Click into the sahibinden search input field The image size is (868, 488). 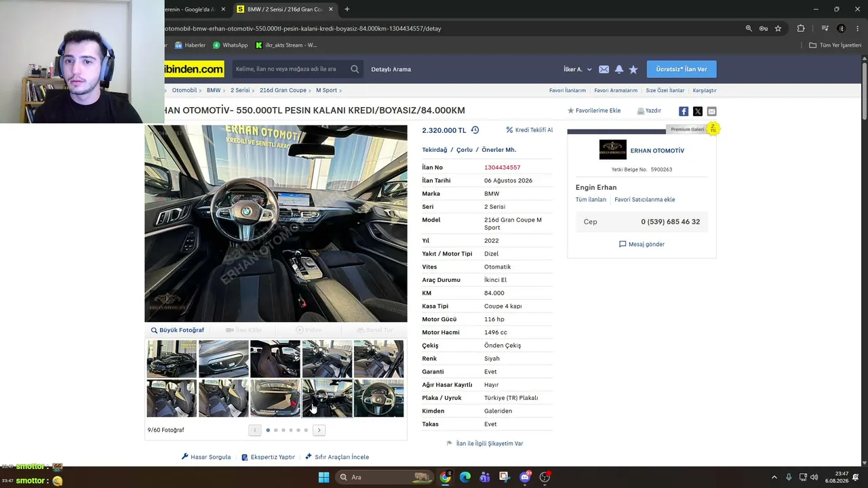click(x=290, y=69)
